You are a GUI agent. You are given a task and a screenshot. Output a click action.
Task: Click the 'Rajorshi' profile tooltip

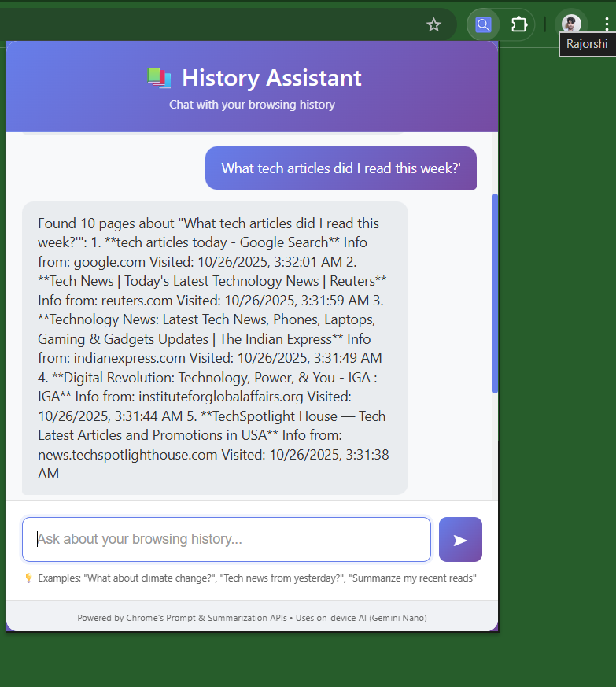pyautogui.click(x=587, y=44)
